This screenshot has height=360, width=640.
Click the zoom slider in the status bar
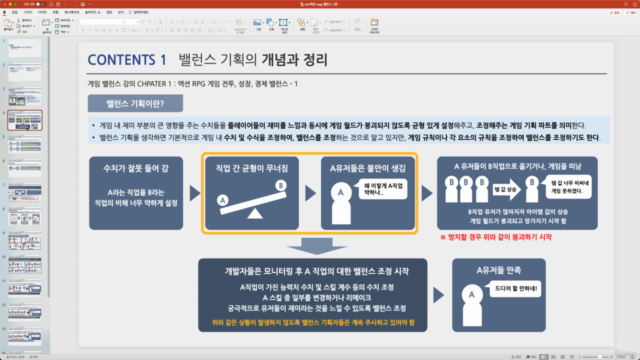click(595, 357)
